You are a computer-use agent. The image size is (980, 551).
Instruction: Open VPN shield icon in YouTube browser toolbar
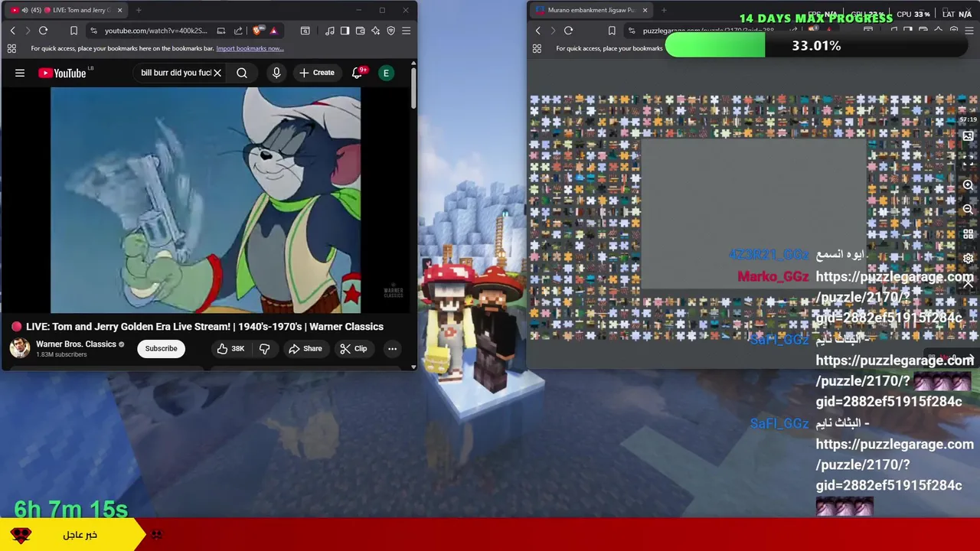(391, 31)
